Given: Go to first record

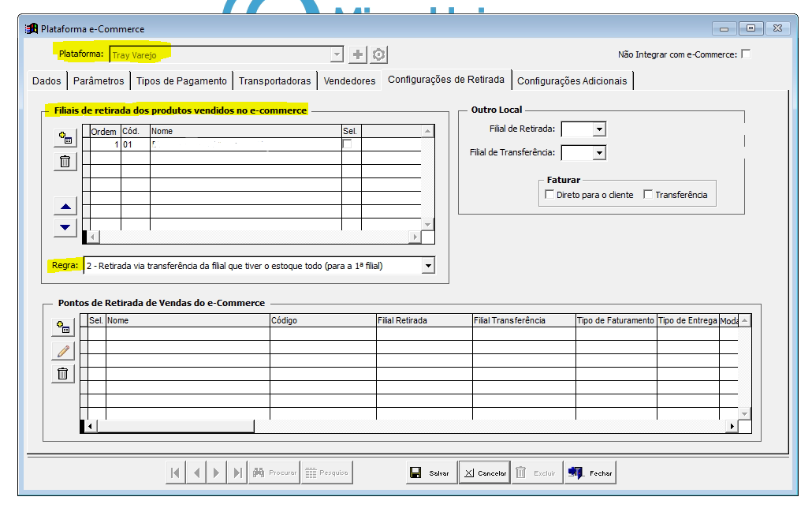Looking at the screenshot, I should pos(176,473).
